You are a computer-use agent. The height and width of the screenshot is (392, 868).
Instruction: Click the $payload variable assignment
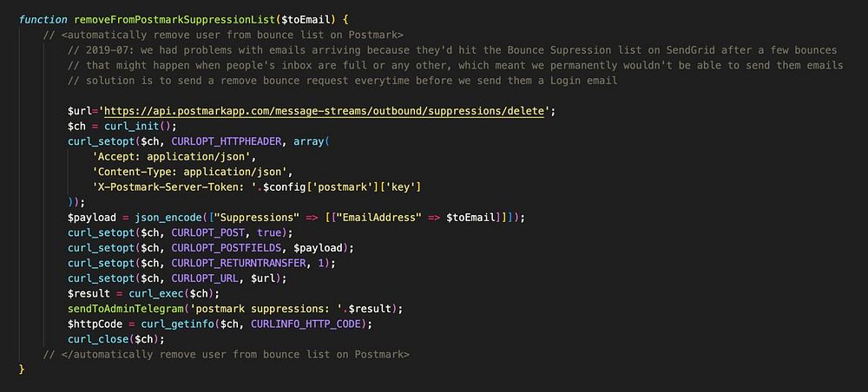click(x=92, y=218)
